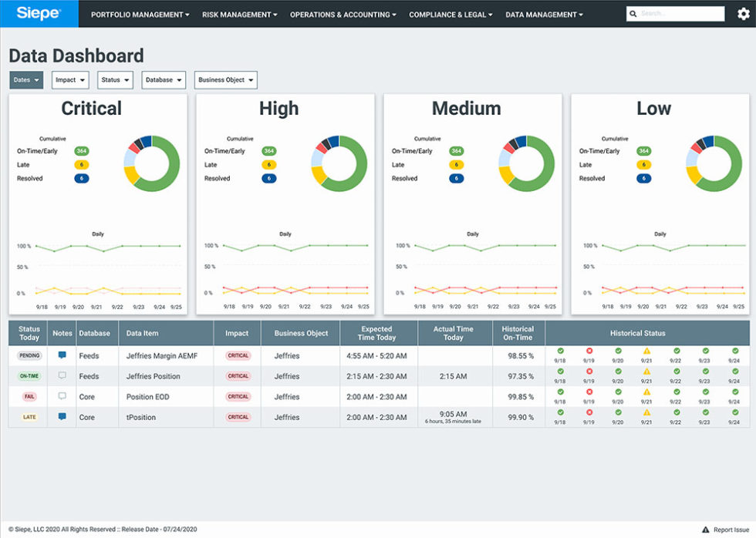756x538 pixels.
Task: Click the Critical cumulative donut chart
Action: 152,161
